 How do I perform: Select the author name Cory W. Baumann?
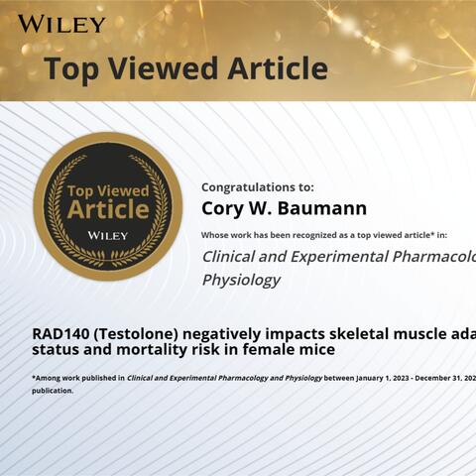point(285,208)
